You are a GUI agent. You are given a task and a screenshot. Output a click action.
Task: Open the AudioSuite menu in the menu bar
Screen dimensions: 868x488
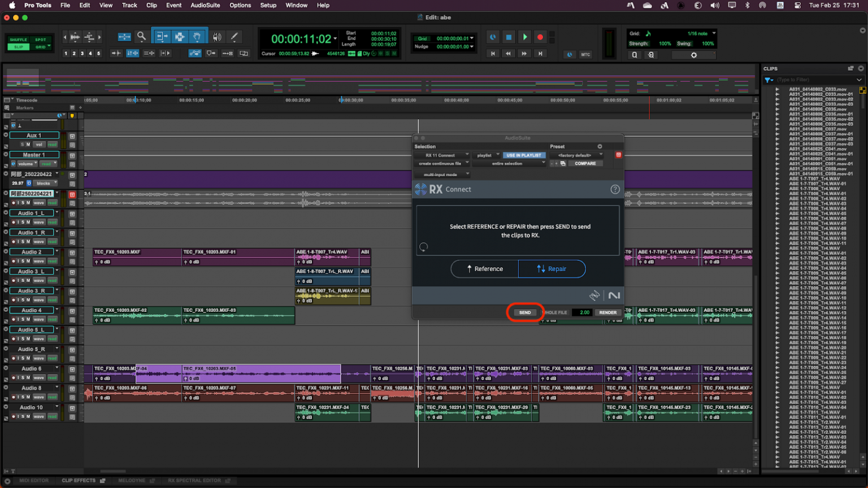(x=206, y=5)
